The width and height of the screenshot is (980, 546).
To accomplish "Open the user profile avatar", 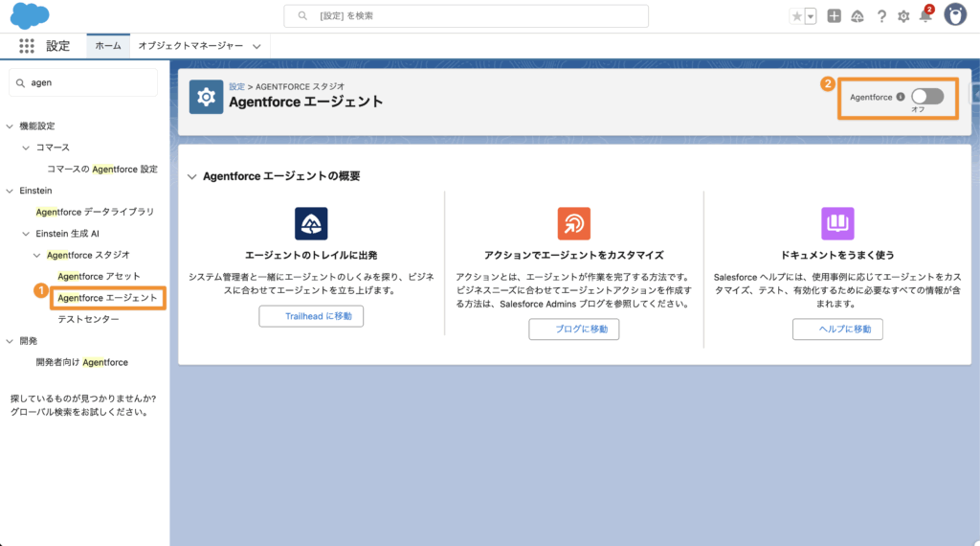I will 955,15.
